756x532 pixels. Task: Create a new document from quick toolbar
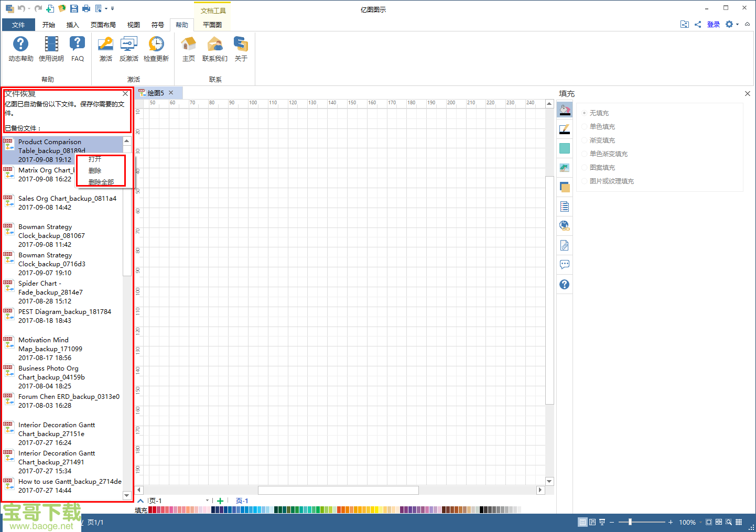(50, 8)
